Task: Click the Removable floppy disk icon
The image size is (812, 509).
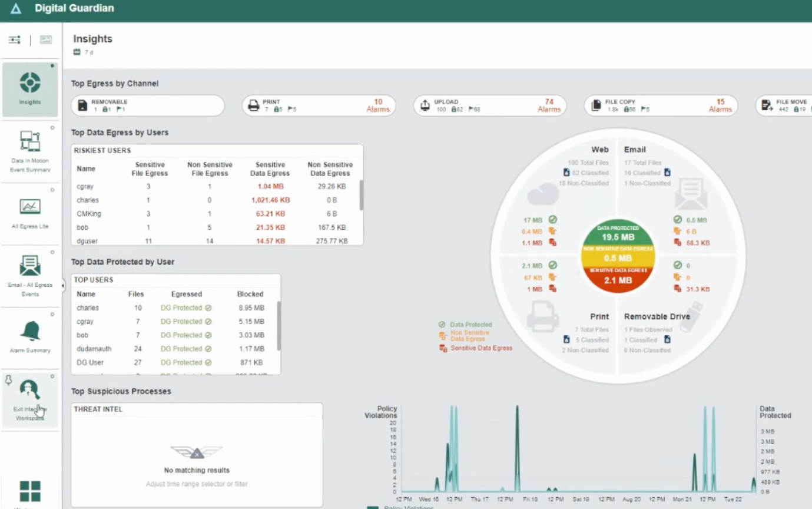Action: (83, 105)
